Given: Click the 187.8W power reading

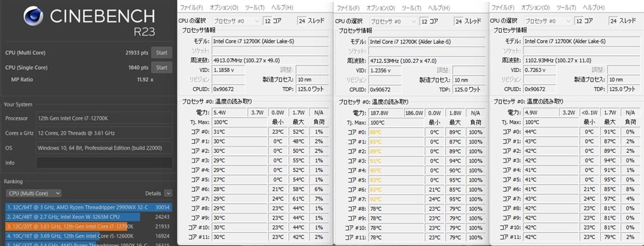Looking at the screenshot, I should coord(386,113).
